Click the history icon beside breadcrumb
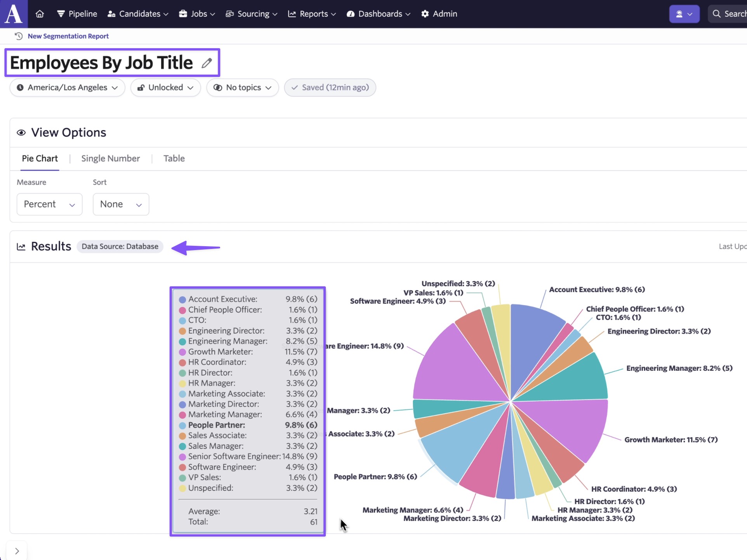This screenshot has width=747, height=560. [18, 36]
